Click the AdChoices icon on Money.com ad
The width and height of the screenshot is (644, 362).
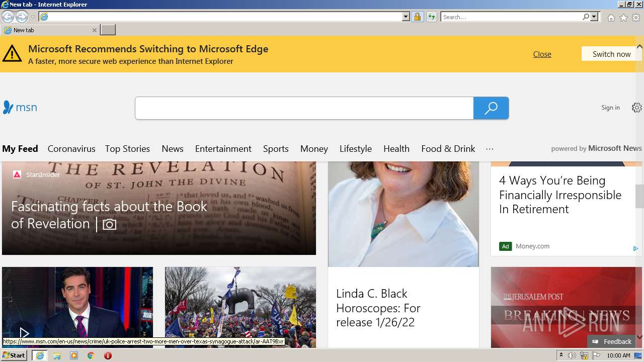(x=635, y=248)
